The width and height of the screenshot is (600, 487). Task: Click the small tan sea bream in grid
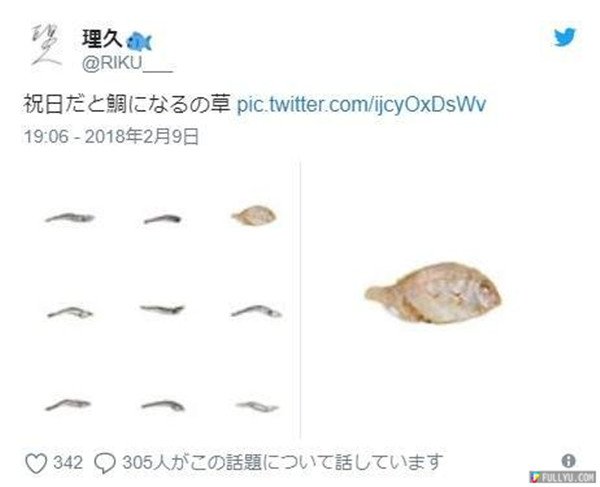click(x=254, y=216)
